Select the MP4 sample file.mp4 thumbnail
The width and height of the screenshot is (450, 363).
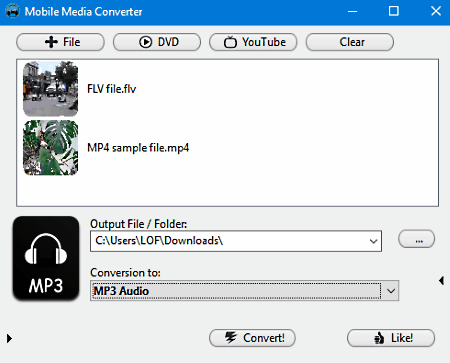click(x=50, y=148)
